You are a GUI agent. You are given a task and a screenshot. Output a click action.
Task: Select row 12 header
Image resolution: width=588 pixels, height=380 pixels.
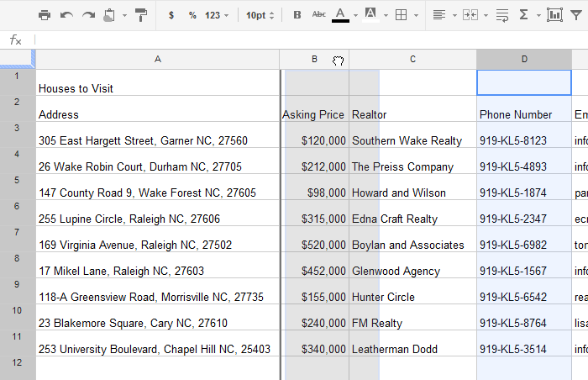[x=18, y=368]
